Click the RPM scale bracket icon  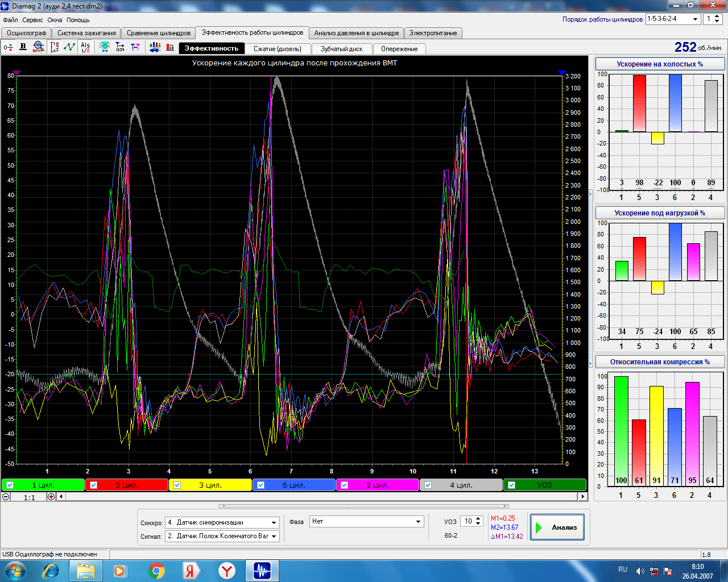[x=55, y=47]
